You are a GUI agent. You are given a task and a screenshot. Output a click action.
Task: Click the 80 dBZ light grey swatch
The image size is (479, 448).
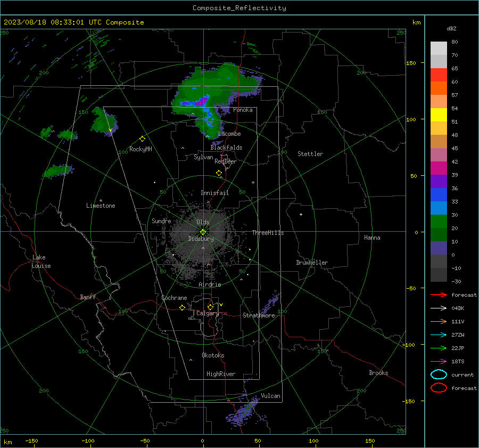click(x=439, y=48)
